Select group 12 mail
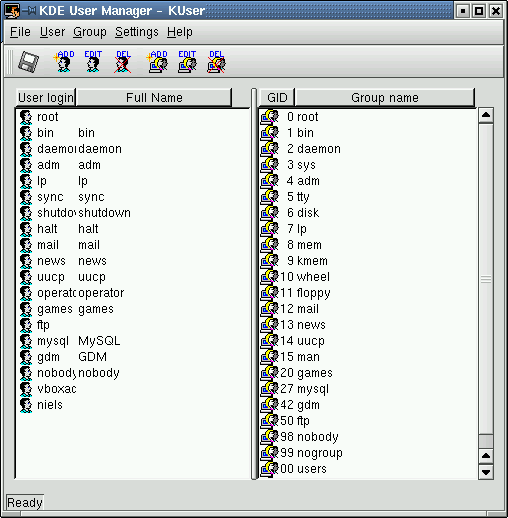This screenshot has height=518, width=508. click(368, 309)
